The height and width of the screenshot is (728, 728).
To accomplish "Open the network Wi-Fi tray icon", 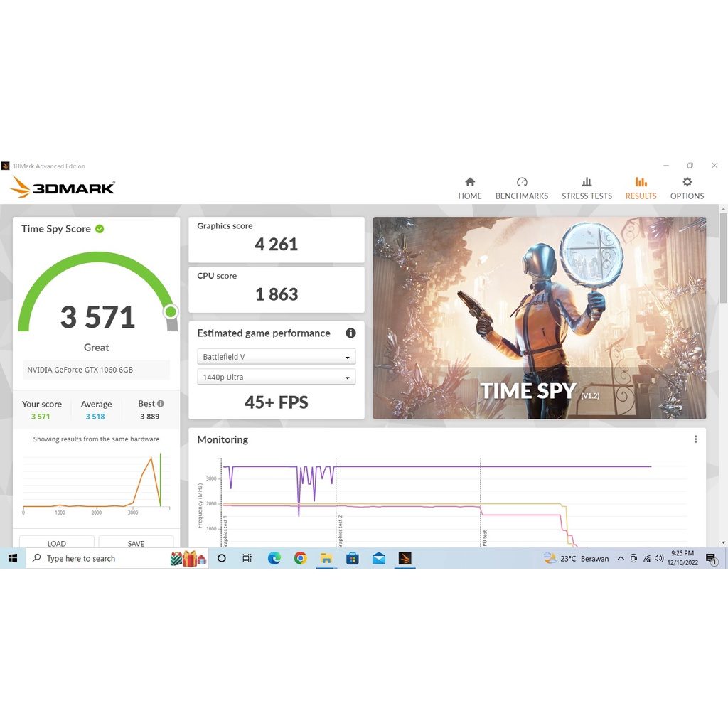I will [646, 558].
